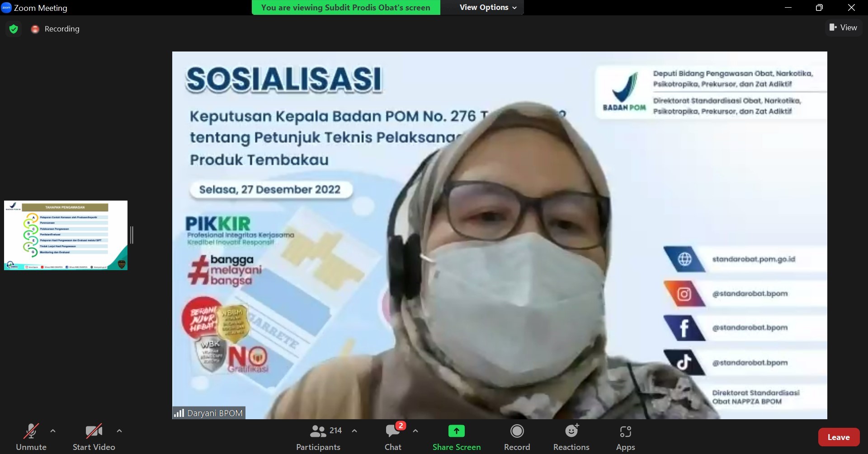
Task: Open the Chat panel
Action: 393,437
